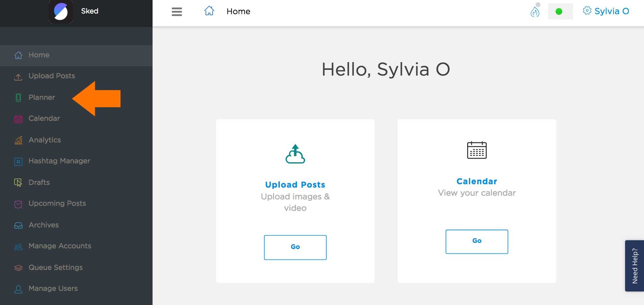Click the Sked logo
Viewport: 644px width, 305px height.
(61, 11)
